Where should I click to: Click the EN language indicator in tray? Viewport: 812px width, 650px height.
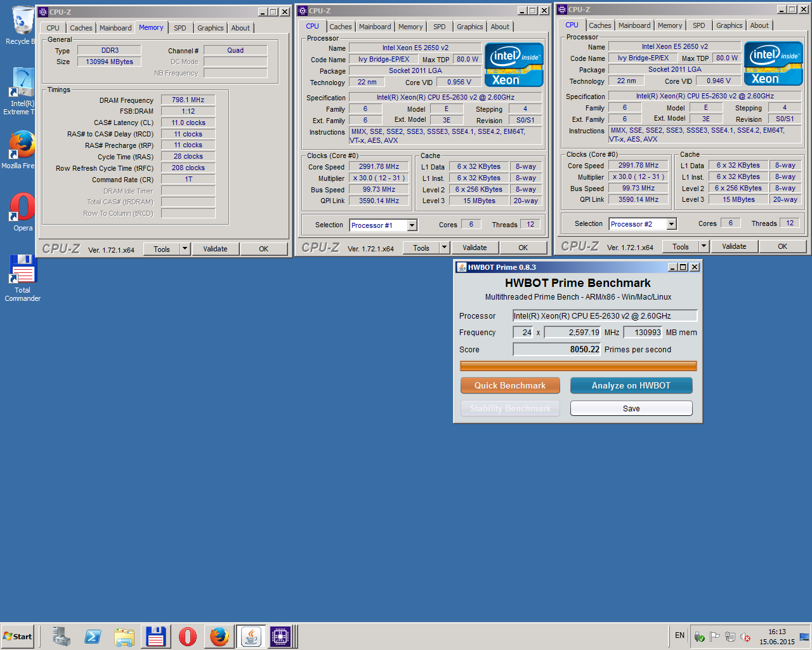coord(679,635)
